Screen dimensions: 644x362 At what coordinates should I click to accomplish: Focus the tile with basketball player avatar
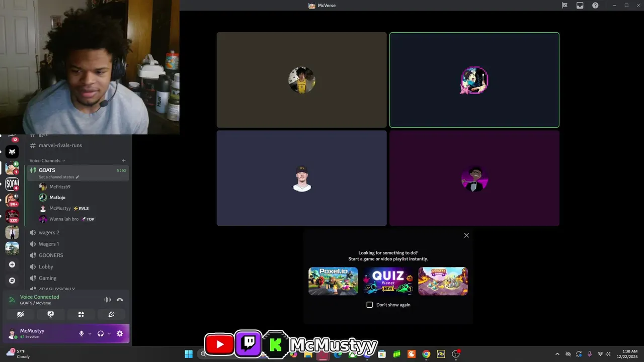tap(302, 80)
